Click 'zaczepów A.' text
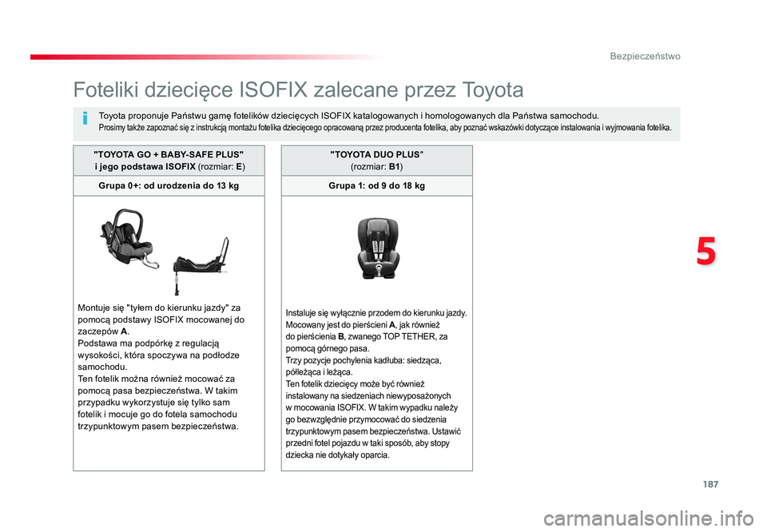The height and width of the screenshot is (532, 767). pyautogui.click(x=103, y=332)
